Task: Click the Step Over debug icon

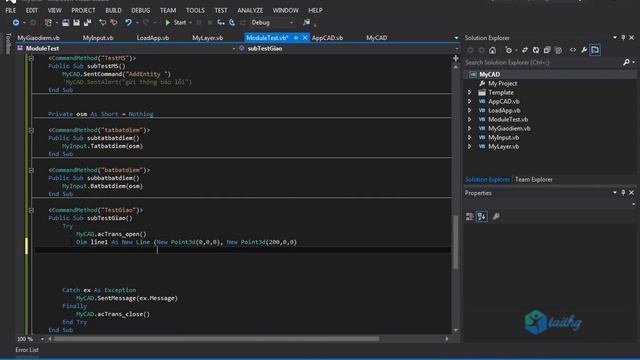Action: (x=232, y=23)
